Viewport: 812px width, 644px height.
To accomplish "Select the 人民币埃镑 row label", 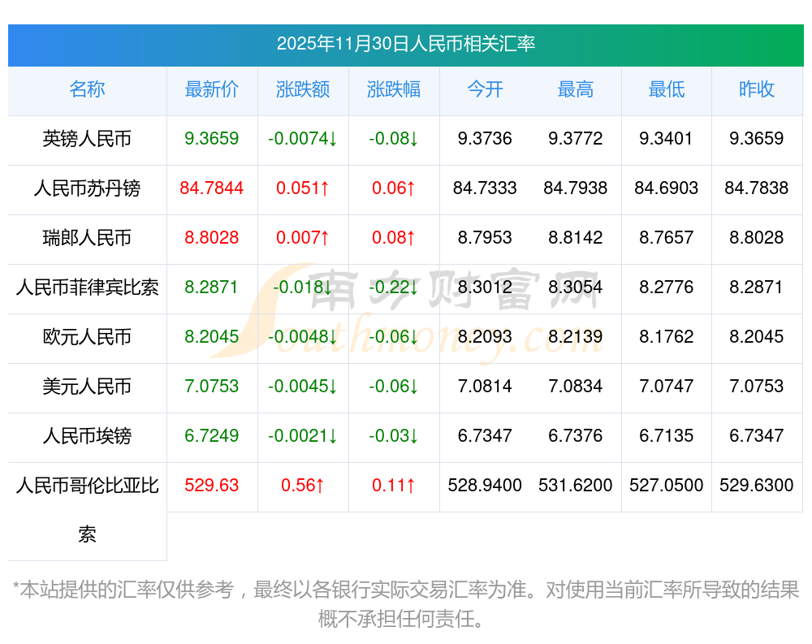I will (x=87, y=436).
